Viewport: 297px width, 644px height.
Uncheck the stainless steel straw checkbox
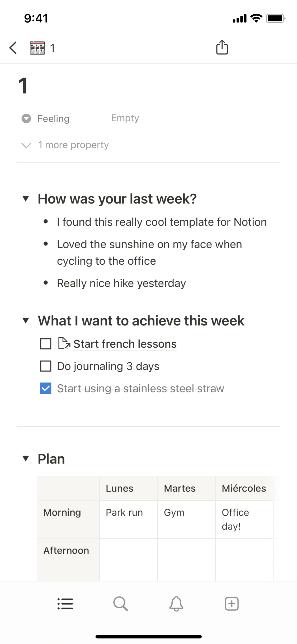[46, 388]
